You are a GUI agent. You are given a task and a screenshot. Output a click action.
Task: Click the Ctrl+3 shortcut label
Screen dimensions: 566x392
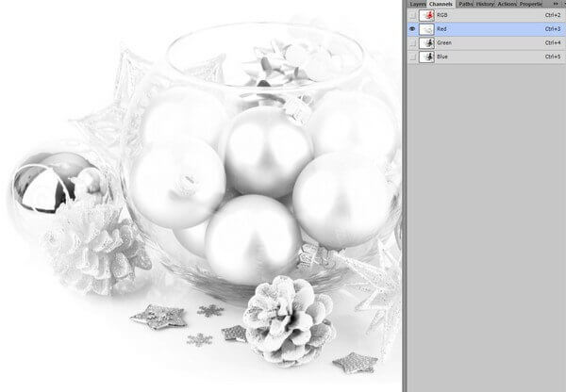tap(552, 29)
